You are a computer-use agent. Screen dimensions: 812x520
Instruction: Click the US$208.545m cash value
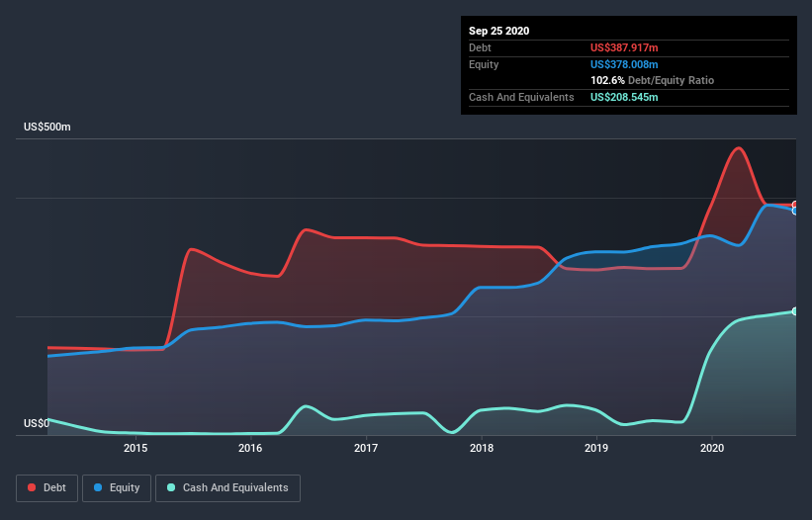pyautogui.click(x=624, y=97)
